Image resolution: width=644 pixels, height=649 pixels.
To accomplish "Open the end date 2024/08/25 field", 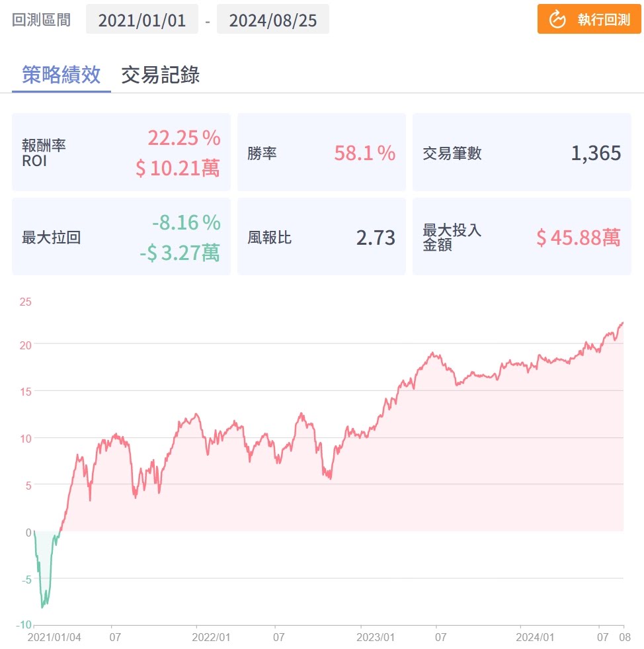I will click(x=272, y=20).
